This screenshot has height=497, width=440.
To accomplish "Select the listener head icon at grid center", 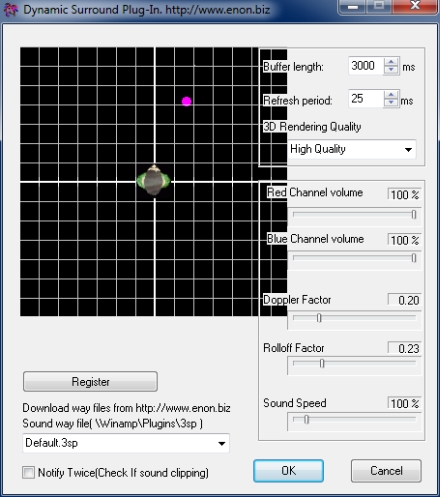I will 154,180.
